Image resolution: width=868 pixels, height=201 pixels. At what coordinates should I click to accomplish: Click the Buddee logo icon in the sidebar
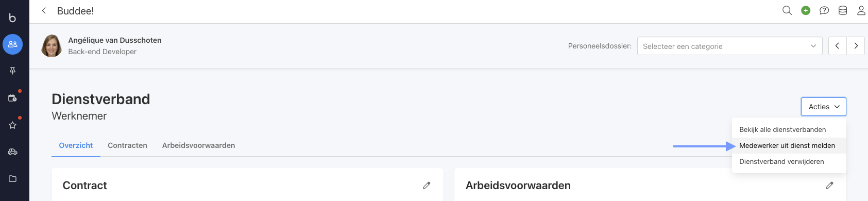click(x=12, y=18)
